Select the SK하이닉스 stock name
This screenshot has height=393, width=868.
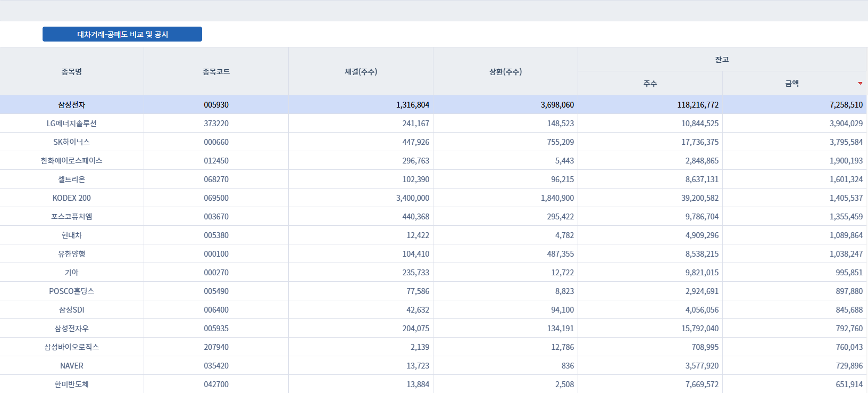tap(72, 142)
